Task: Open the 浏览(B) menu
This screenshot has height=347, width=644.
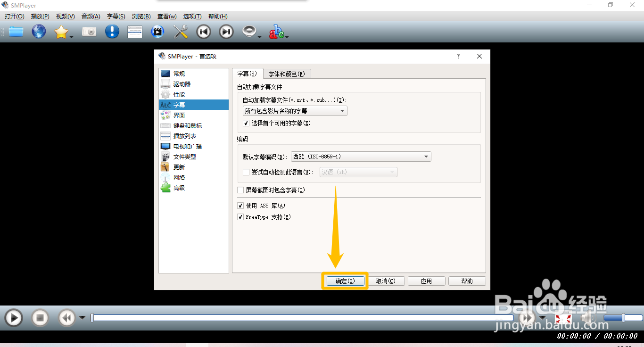Action: (141, 17)
